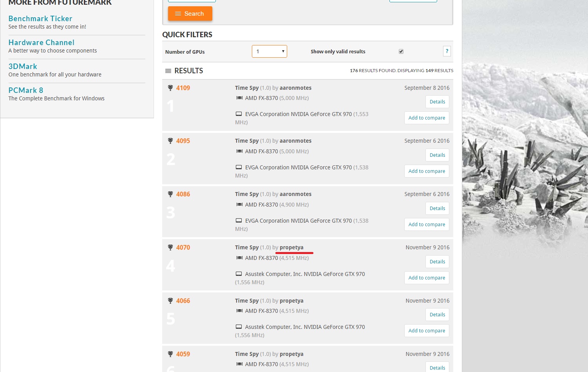Click username propetya in score 4066 result

291,301
